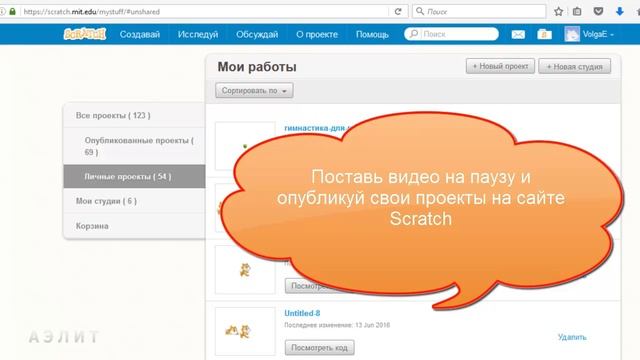Open the browser bookmarks list icon
Viewport: 640px width, 360px height.
click(x=577, y=11)
